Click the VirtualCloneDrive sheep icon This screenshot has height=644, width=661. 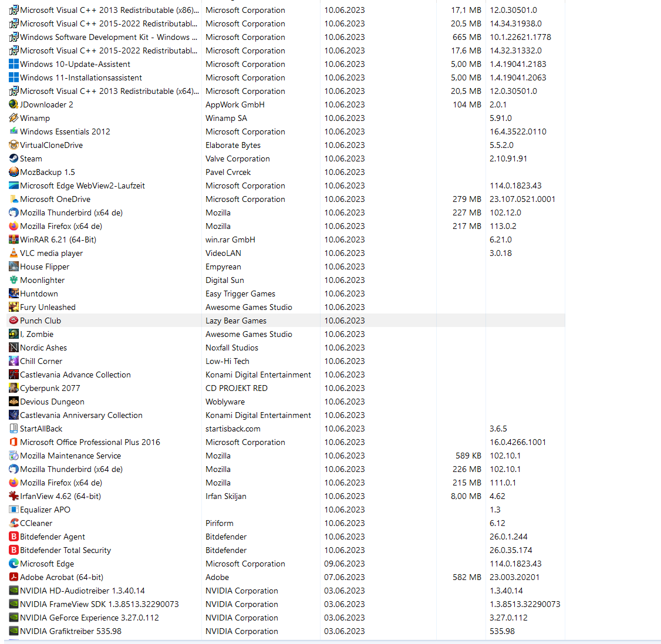tap(14, 144)
